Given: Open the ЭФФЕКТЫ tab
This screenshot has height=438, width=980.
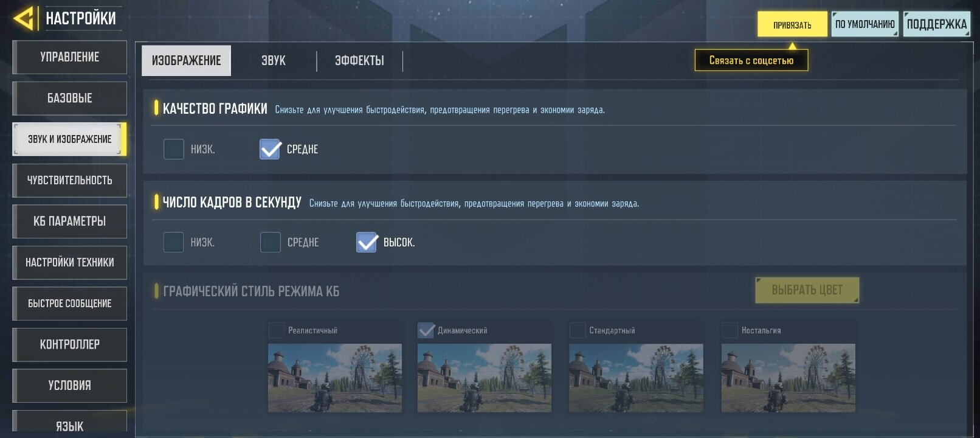Looking at the screenshot, I should 359,61.
